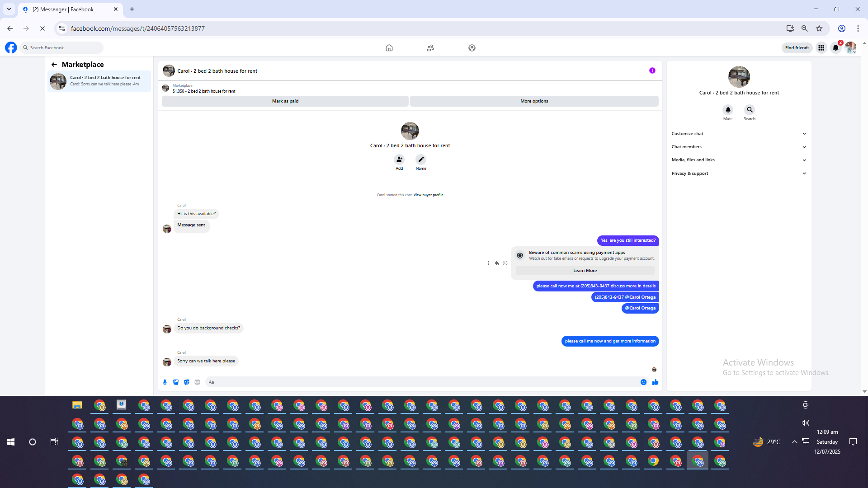
Task: Edit the chat name with pencil icon
Action: 421,160
